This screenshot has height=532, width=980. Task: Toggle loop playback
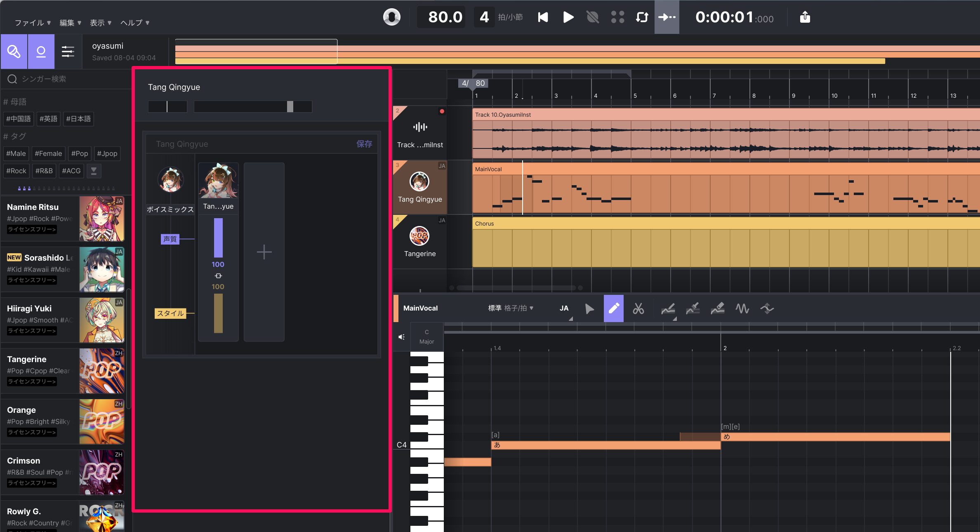pyautogui.click(x=642, y=17)
